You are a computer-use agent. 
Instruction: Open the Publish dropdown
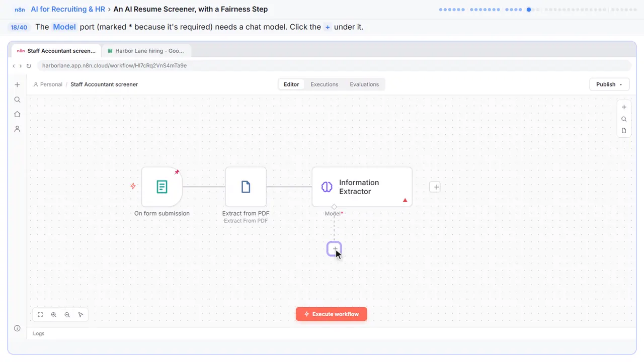(x=609, y=84)
